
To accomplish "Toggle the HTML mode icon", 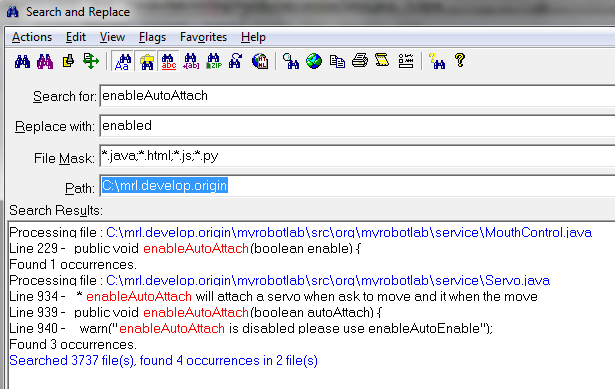I will click(x=260, y=61).
